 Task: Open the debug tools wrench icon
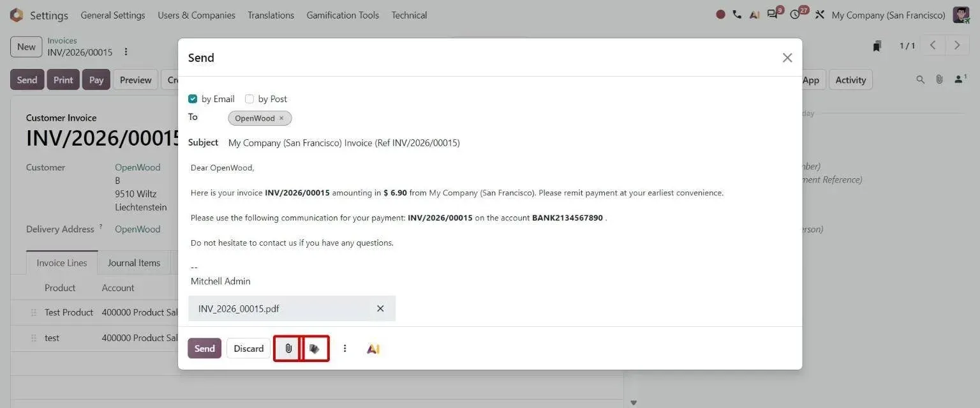820,15
